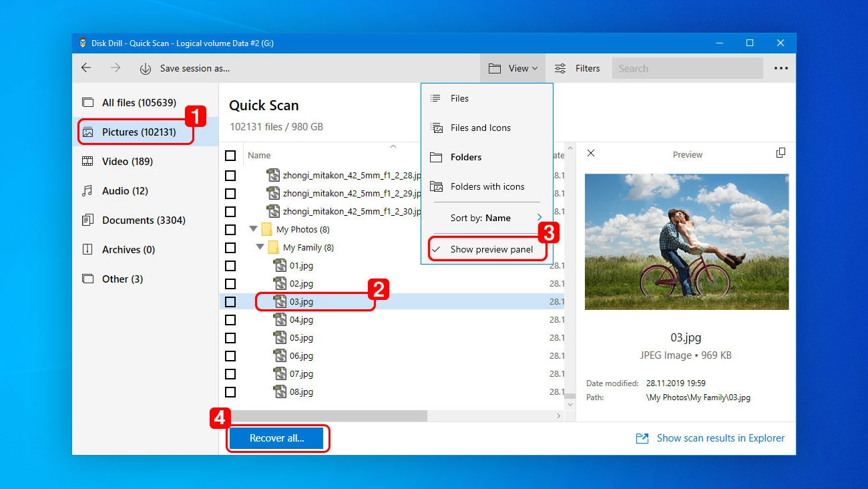Click the Search input field
The height and width of the screenshot is (489, 868).
687,68
